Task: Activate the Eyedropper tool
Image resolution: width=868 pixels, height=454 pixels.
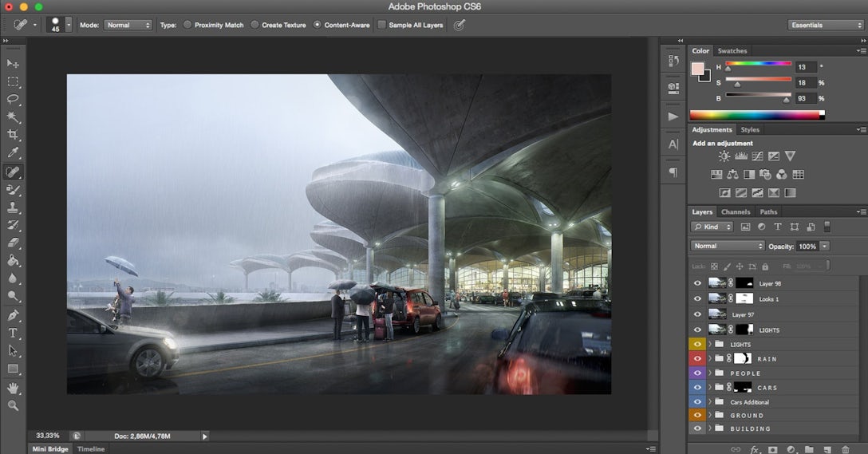Action: click(x=14, y=153)
